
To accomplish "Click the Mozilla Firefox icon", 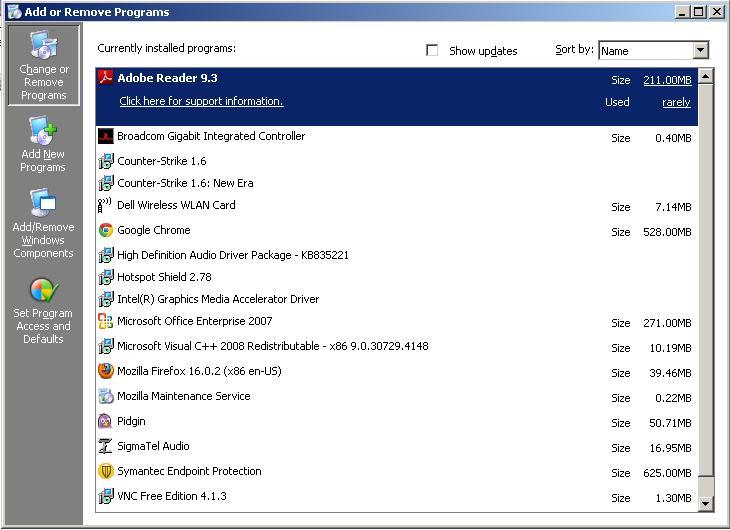I will 106,371.
